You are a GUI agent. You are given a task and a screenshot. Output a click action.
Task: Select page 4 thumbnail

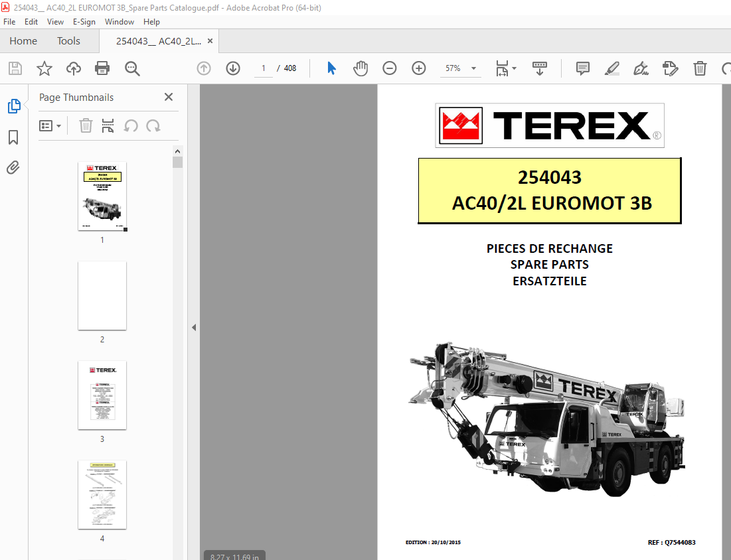[x=102, y=495]
